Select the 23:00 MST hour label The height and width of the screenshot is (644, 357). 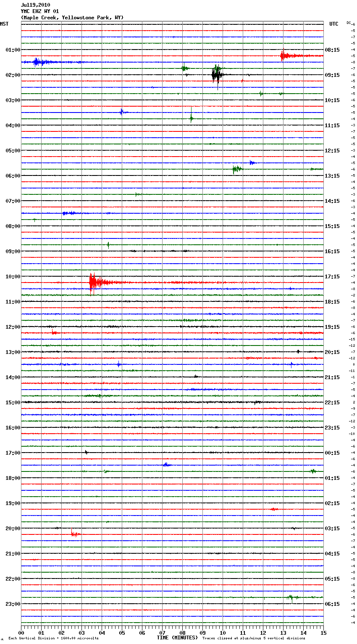pyautogui.click(x=13, y=604)
